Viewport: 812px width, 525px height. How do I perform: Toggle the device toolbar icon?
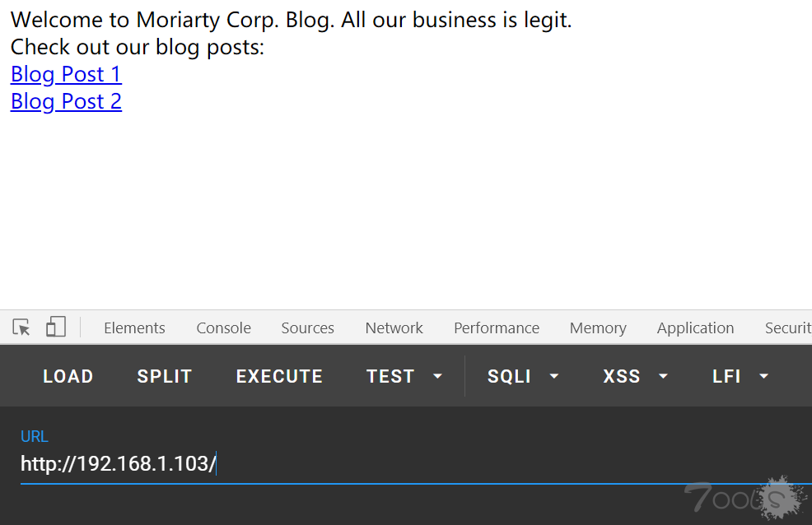56,328
